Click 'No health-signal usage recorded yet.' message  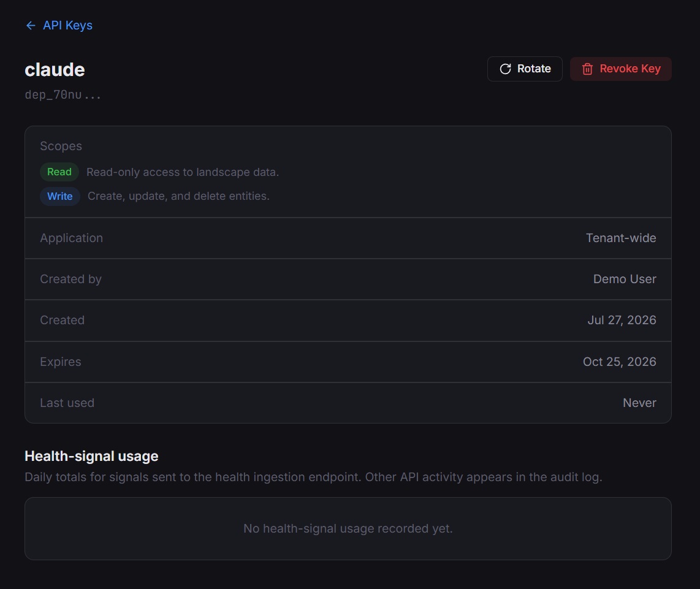click(348, 529)
